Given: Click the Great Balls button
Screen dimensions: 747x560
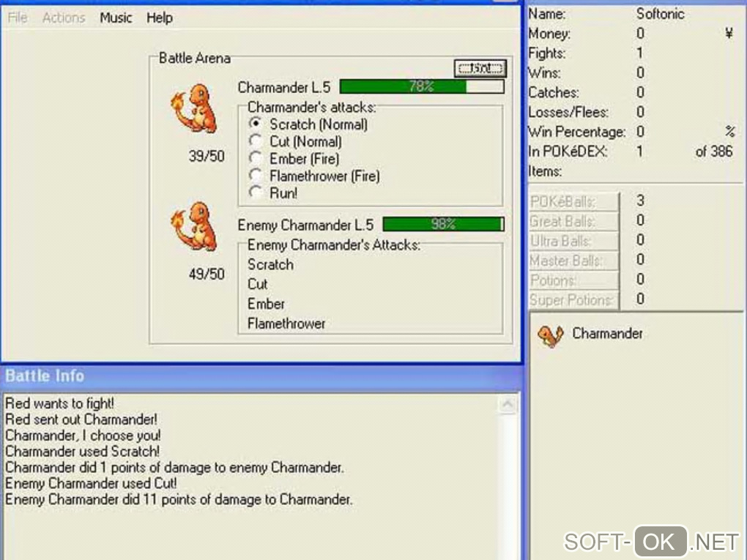Looking at the screenshot, I should (x=574, y=221).
